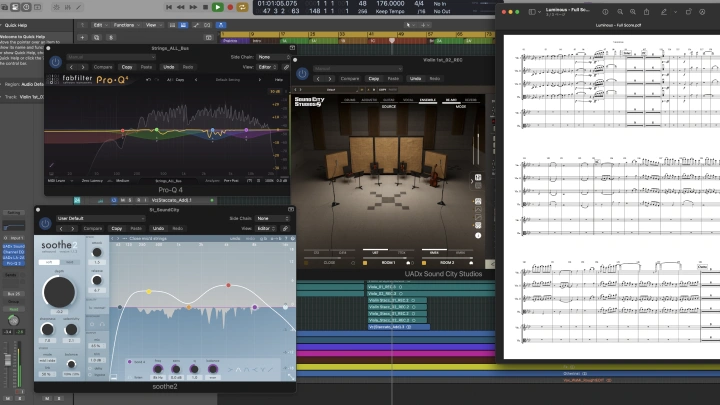
Task: Select RE-MIC mode tab in Sound City
Action: click(451, 100)
